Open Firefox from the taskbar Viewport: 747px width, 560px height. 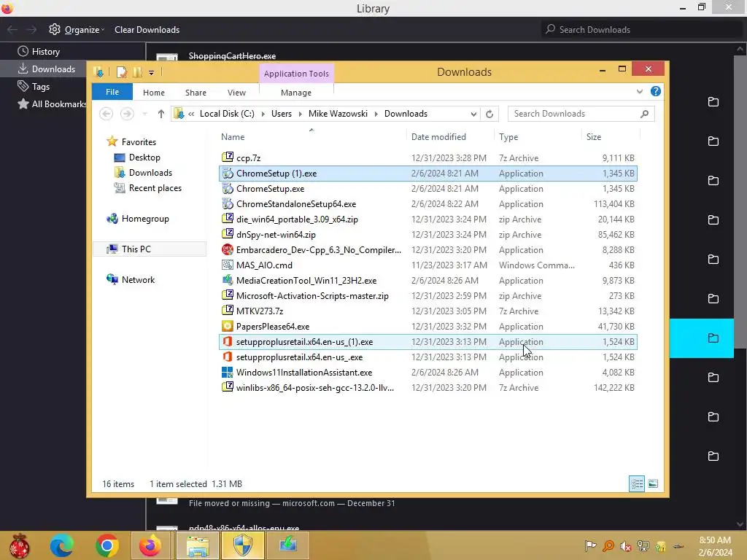150,545
